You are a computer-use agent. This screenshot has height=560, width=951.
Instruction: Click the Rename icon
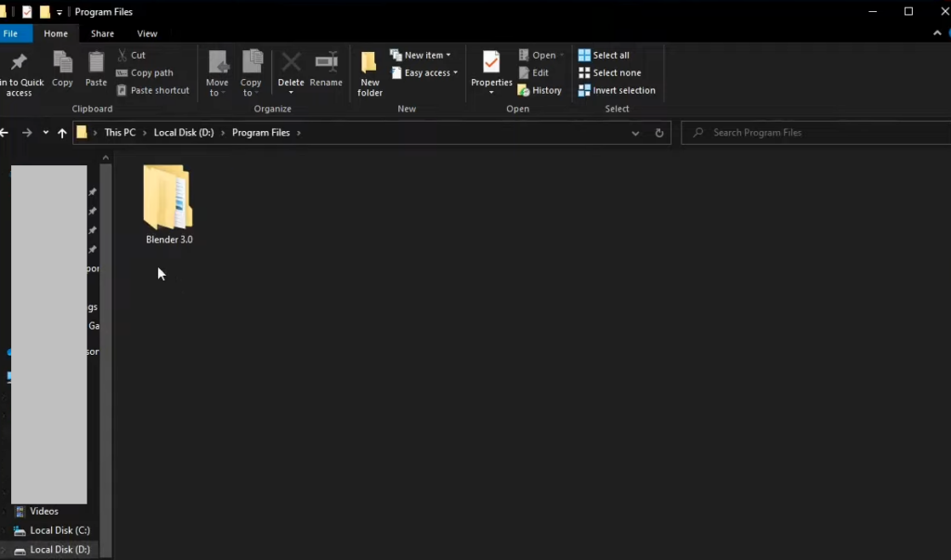point(326,61)
